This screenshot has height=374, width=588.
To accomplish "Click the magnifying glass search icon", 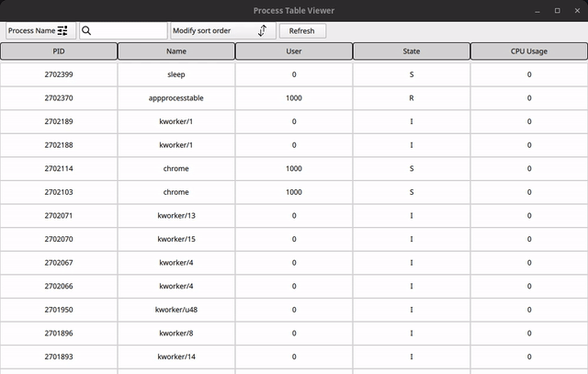I will click(87, 31).
